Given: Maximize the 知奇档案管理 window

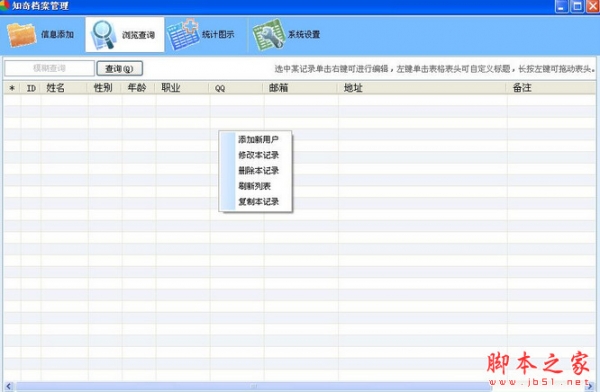Looking at the screenshot, I should 577,6.
